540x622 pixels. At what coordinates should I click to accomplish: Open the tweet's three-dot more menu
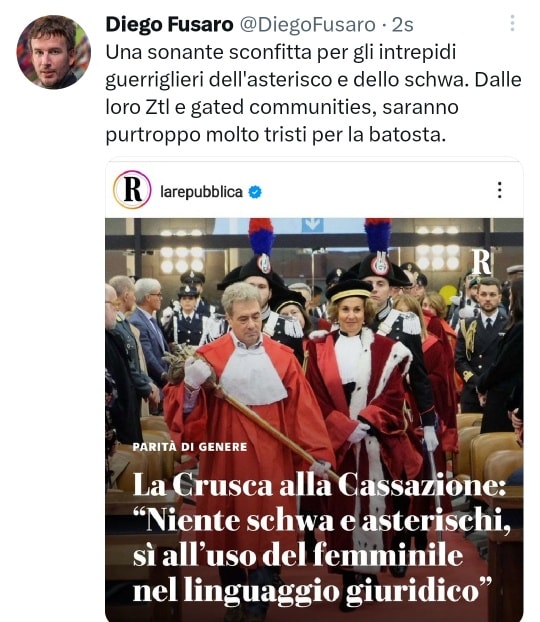[512, 23]
